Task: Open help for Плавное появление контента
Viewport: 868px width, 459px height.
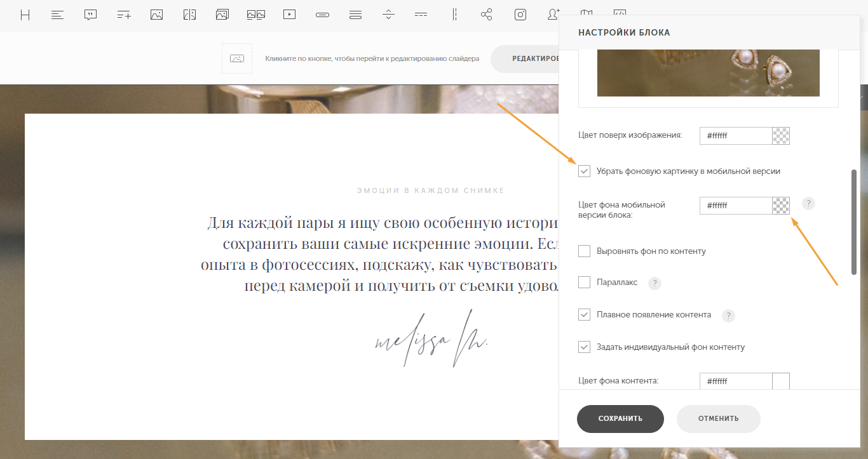Action: pos(728,316)
